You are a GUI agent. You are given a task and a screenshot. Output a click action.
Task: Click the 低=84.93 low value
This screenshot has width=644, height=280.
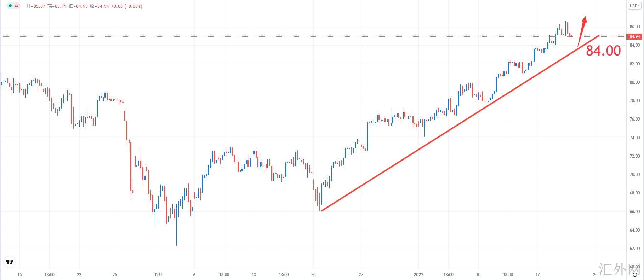(x=78, y=6)
